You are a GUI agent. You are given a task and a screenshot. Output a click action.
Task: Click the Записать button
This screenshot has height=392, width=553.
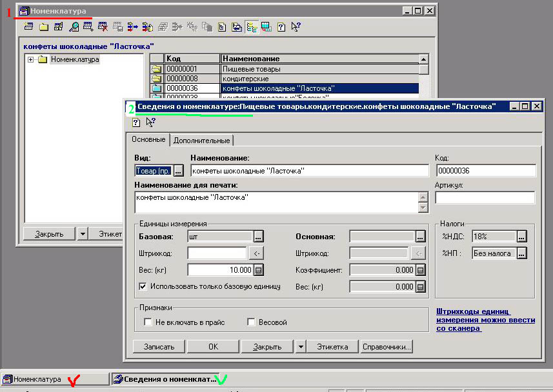point(159,346)
